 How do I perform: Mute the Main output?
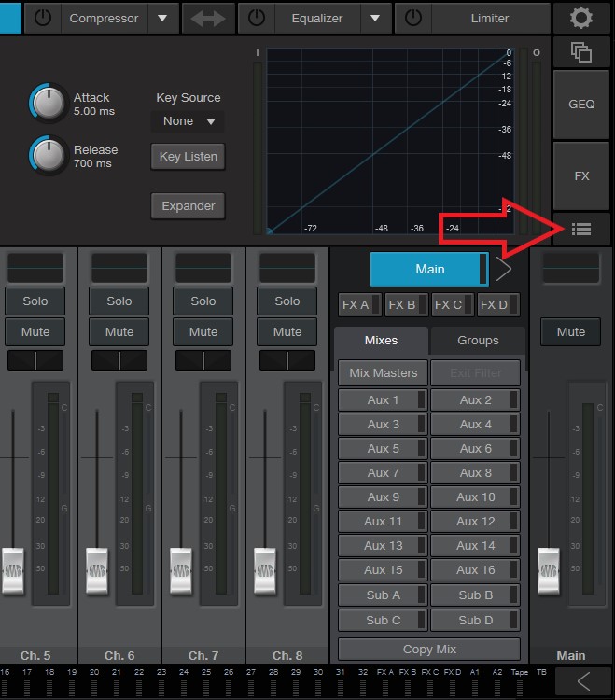tap(571, 332)
